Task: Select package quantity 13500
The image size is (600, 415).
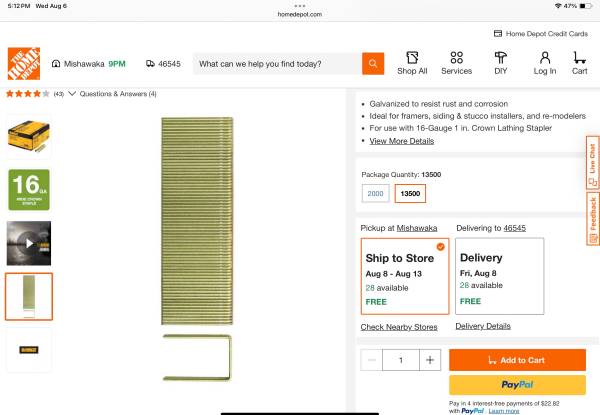Action: pyautogui.click(x=410, y=194)
